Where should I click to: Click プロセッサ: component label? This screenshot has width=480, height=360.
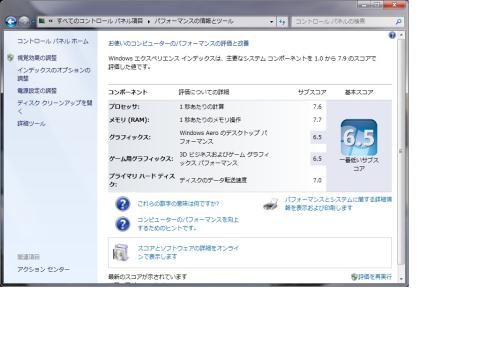[x=124, y=107]
